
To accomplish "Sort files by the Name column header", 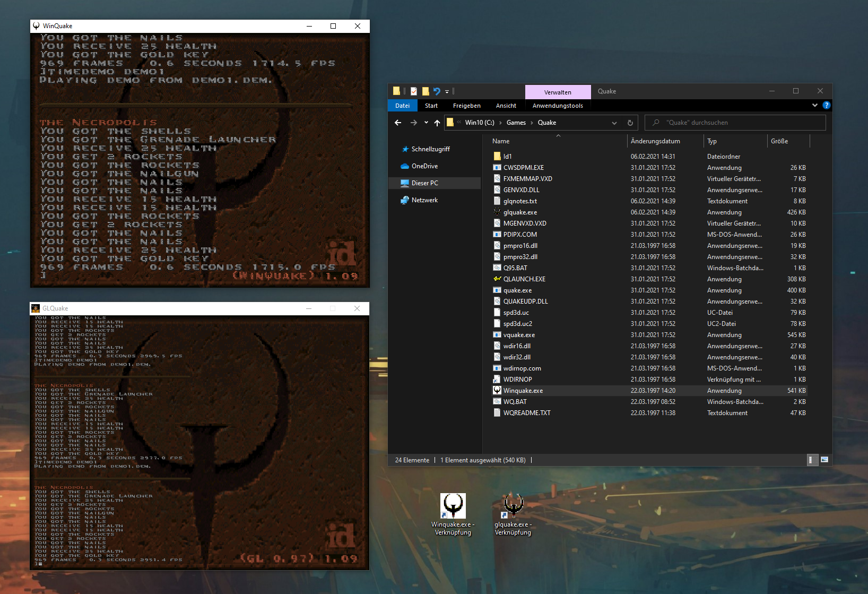I will coord(558,141).
